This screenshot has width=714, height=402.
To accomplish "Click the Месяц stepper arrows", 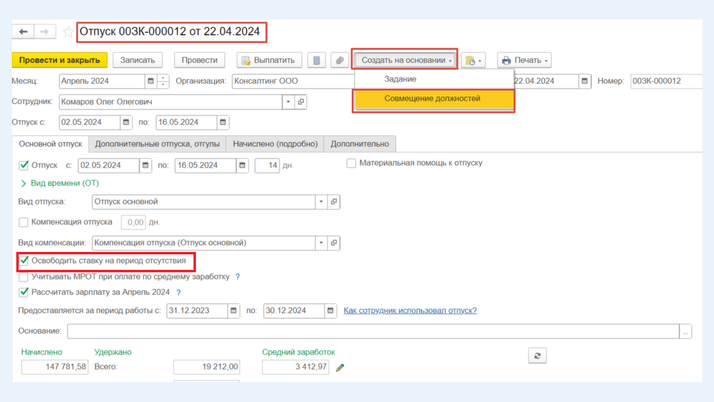I will [163, 81].
